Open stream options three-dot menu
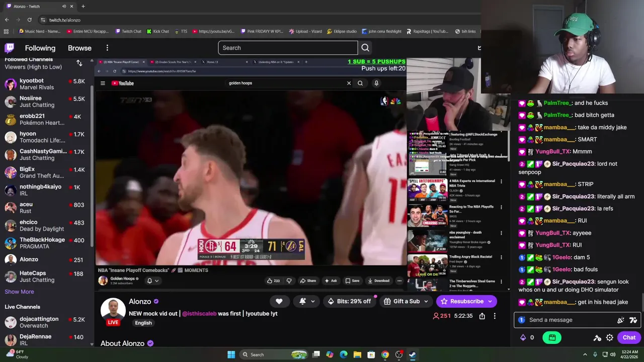The height and width of the screenshot is (362, 644). [495, 316]
